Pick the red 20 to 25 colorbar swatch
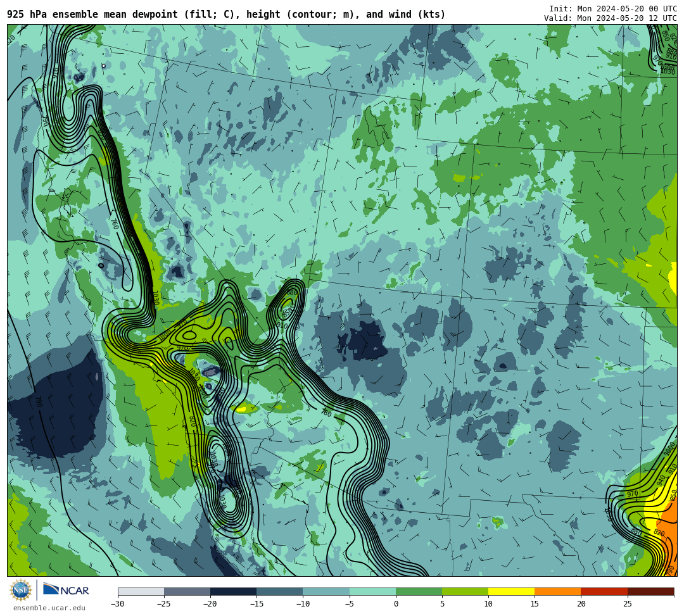Screen dimensions: 684x616 pos(604,591)
